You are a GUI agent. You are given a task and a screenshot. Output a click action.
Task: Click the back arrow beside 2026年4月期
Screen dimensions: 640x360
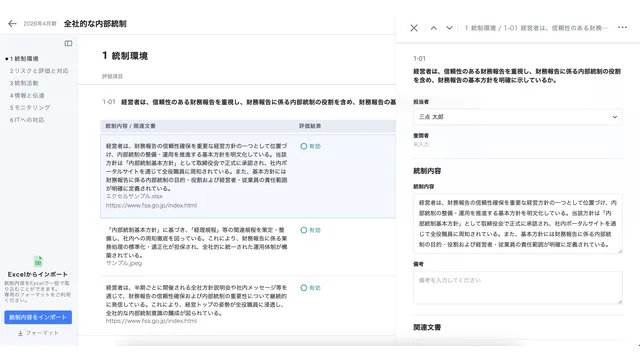(12, 24)
